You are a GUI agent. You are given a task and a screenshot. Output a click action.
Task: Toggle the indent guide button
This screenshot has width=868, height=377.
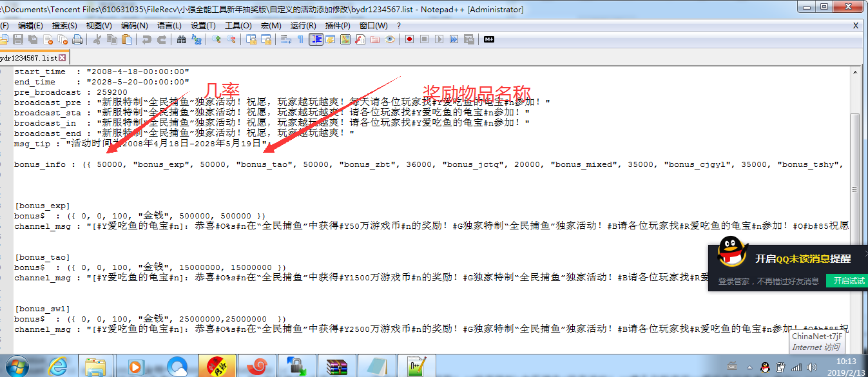point(316,39)
